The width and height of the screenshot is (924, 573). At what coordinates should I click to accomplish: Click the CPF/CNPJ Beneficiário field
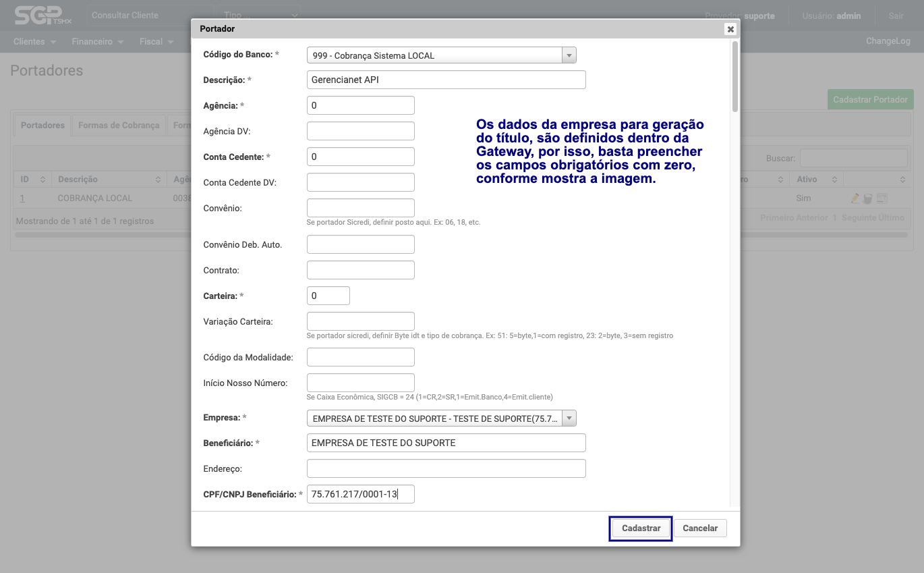pos(360,494)
